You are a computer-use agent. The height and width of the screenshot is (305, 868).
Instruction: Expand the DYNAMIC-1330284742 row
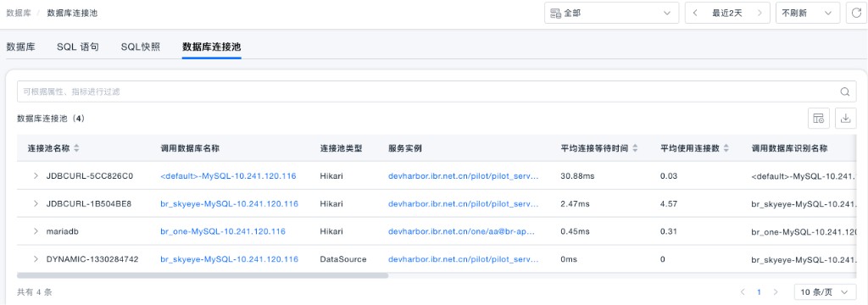click(x=36, y=259)
